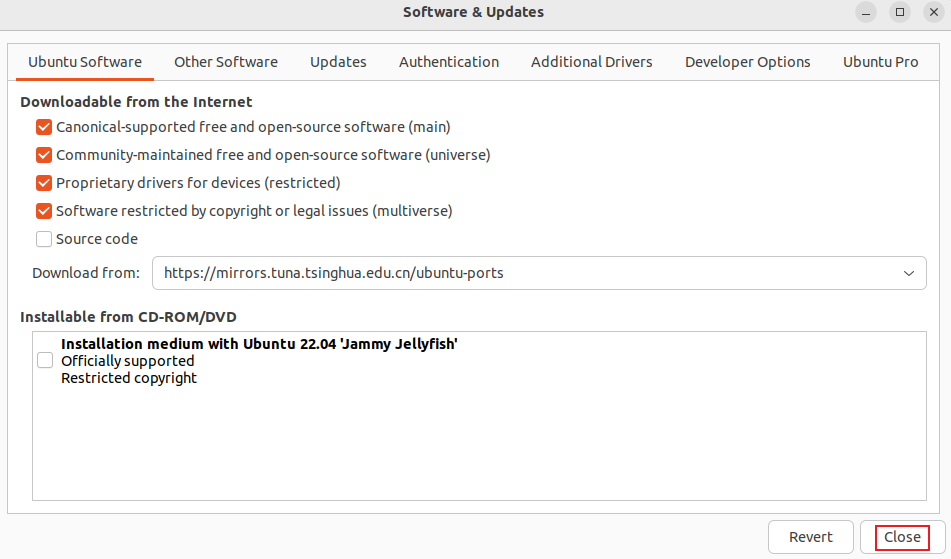Click the 'Download from:' label
Viewport: 951px width, 559px height.
pyautogui.click(x=86, y=273)
